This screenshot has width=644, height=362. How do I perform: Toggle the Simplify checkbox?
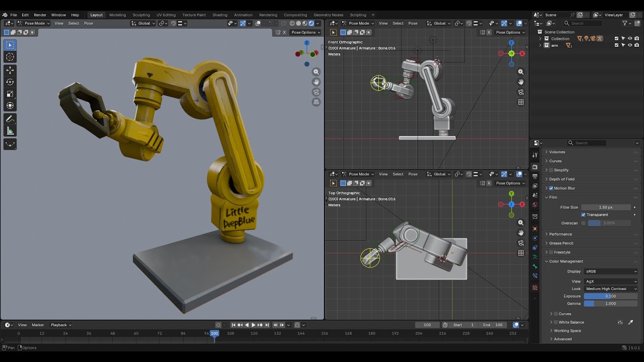click(551, 170)
